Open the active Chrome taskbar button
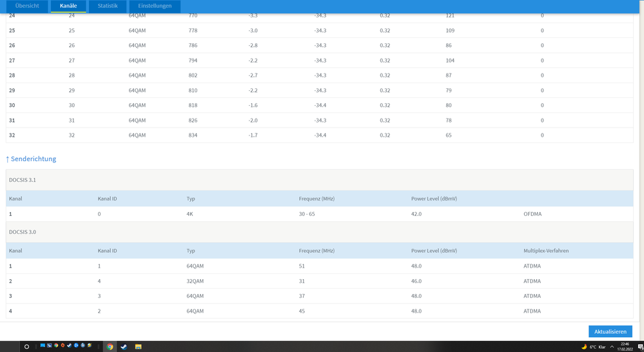 click(x=110, y=347)
